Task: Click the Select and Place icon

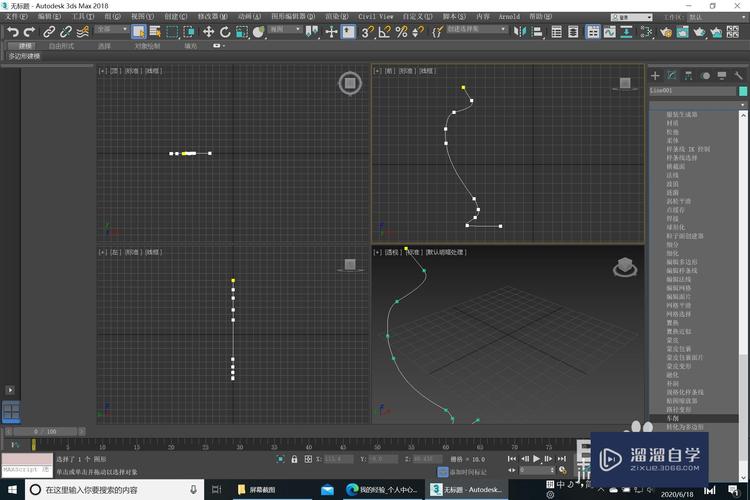Action: (x=259, y=32)
